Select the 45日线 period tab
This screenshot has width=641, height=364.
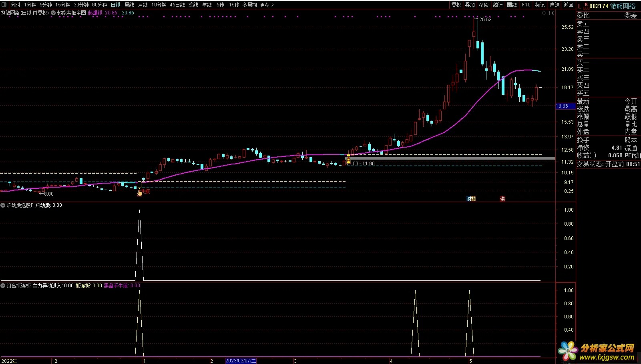[x=177, y=5]
